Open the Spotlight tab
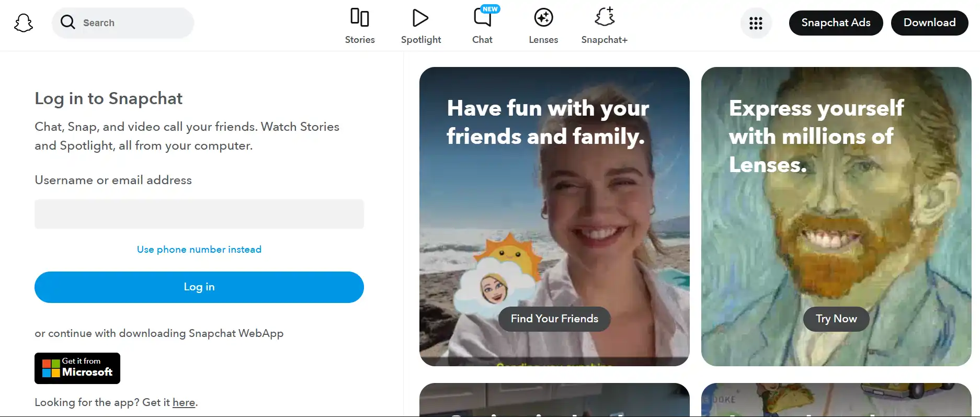980x417 pixels. 421,26
